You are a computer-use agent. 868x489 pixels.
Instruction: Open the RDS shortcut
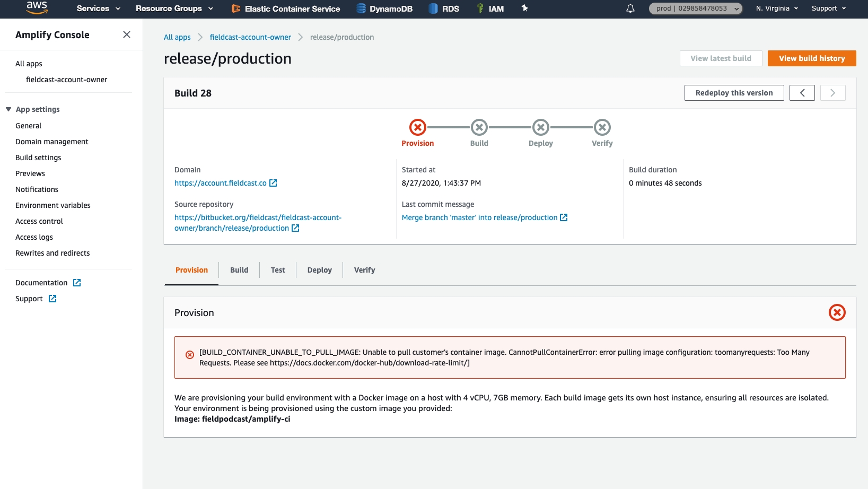click(x=444, y=8)
